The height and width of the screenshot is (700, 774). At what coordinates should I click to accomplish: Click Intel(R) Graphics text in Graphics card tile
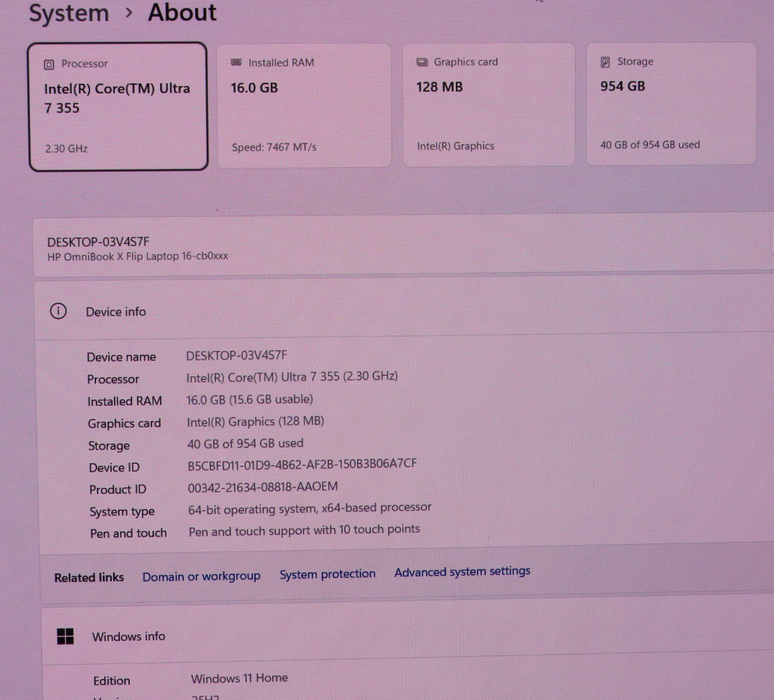456,146
